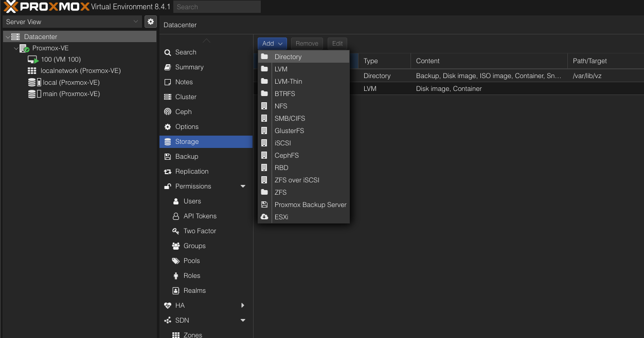Select the Storage sidebar item
Screen dimensions: 644x338
coord(206,142)
